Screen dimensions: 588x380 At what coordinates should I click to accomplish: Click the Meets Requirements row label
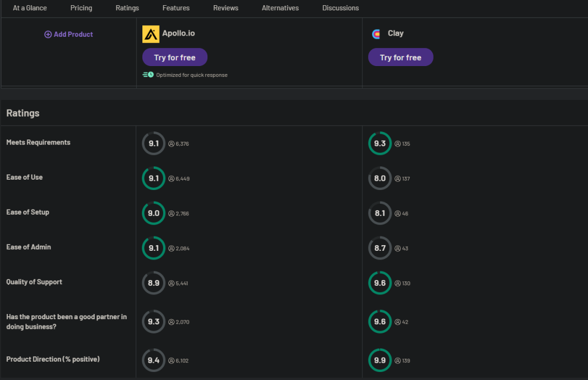coord(38,142)
